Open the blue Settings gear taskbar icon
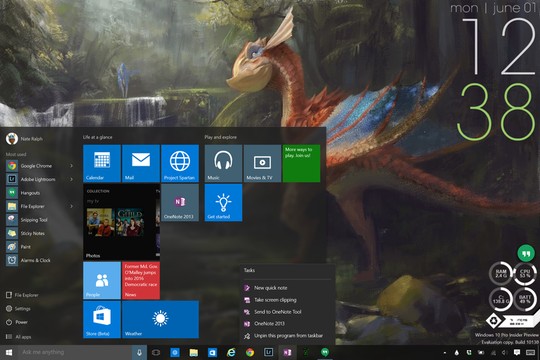 tap(175, 352)
